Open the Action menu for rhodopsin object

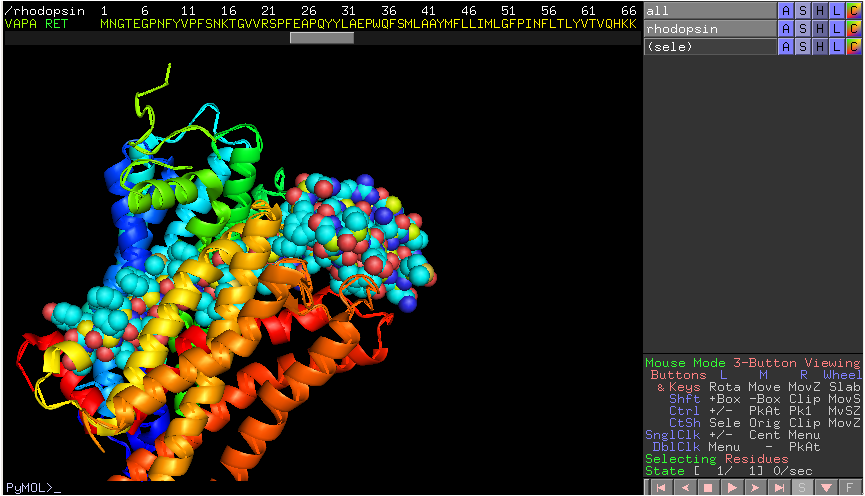point(786,29)
